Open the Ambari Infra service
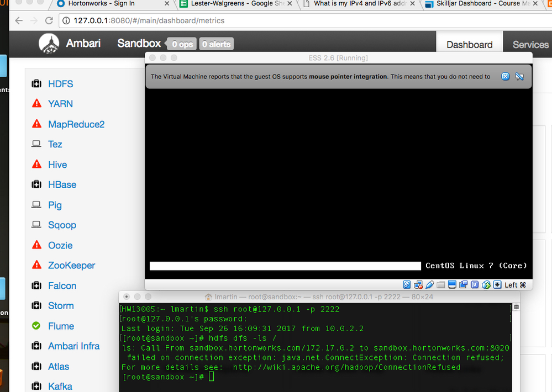The width and height of the screenshot is (552, 392). point(74,346)
